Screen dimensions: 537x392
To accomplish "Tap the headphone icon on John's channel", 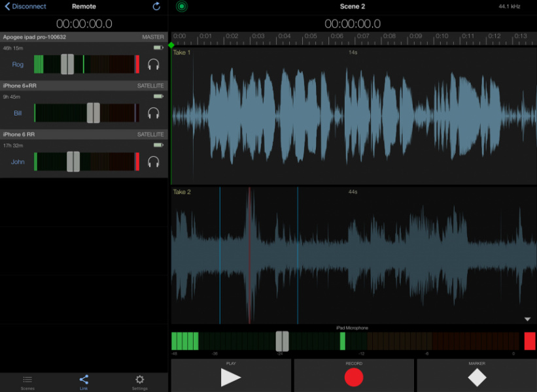I will (153, 161).
